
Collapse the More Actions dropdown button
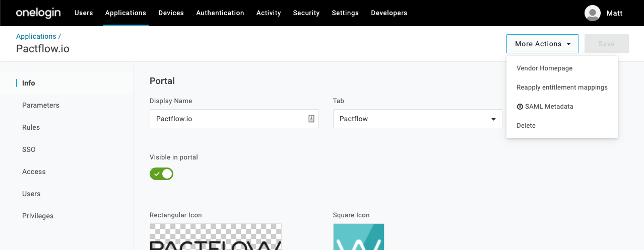(x=542, y=44)
